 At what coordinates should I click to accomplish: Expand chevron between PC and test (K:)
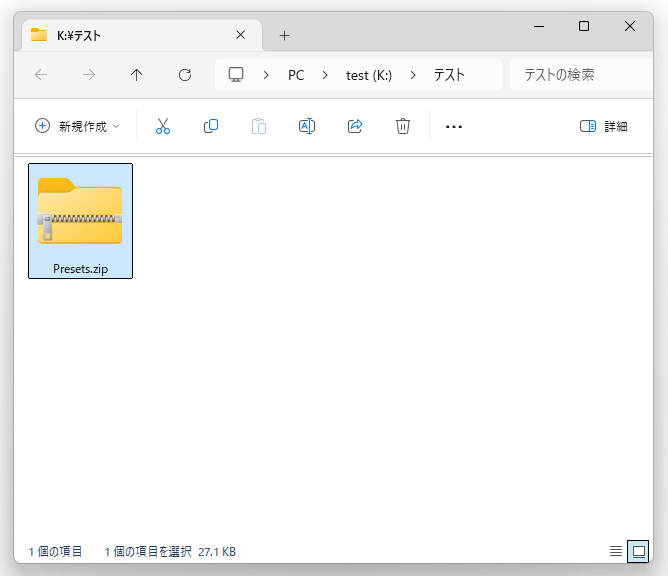coord(325,75)
